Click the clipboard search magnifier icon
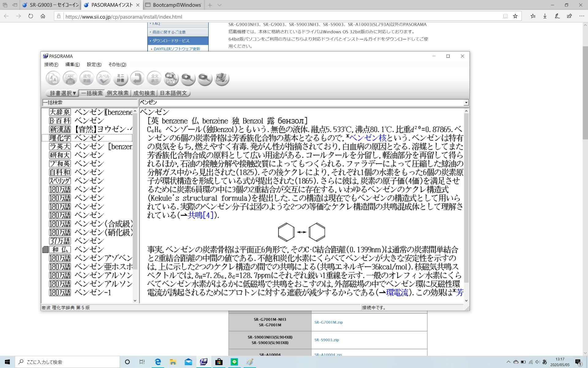The height and width of the screenshot is (368, 588). point(171,79)
